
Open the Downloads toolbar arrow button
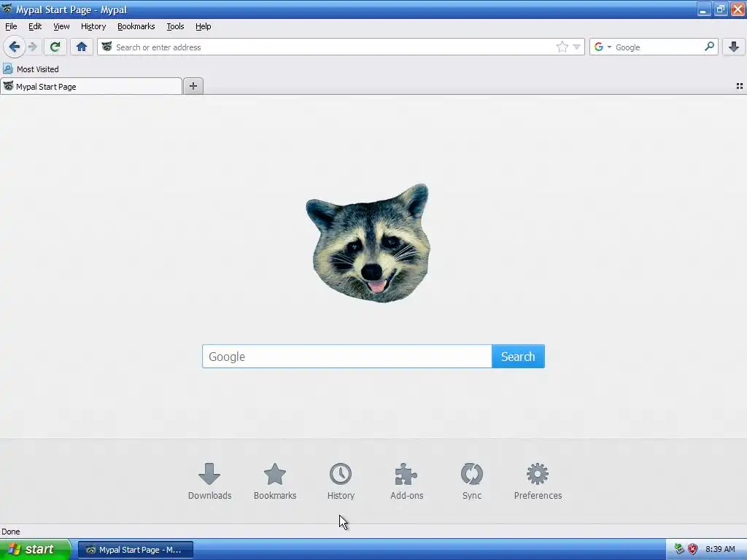(734, 47)
